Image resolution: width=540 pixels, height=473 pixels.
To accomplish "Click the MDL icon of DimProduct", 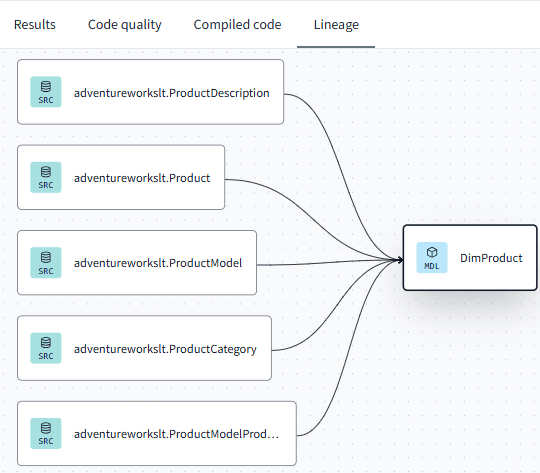I will coord(432,258).
